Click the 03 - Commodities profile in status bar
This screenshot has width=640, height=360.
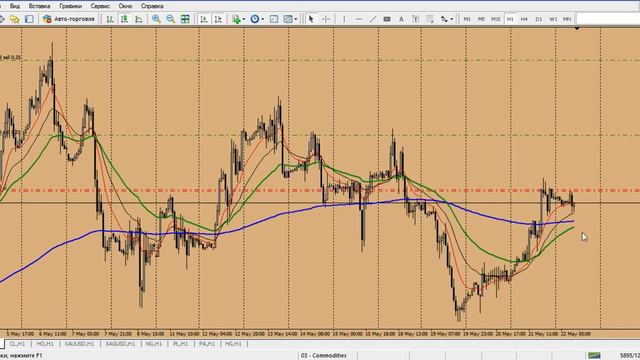click(324, 356)
